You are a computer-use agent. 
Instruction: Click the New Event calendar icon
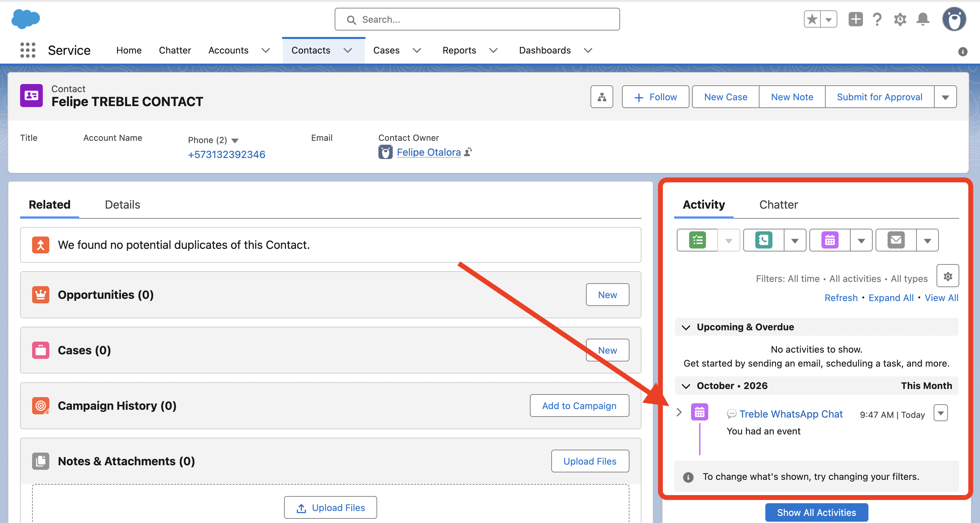(x=830, y=240)
